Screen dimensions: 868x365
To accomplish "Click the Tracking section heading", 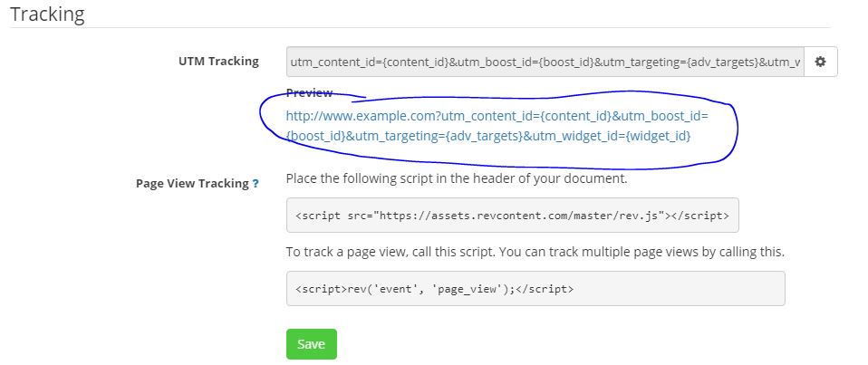I will tap(48, 14).
